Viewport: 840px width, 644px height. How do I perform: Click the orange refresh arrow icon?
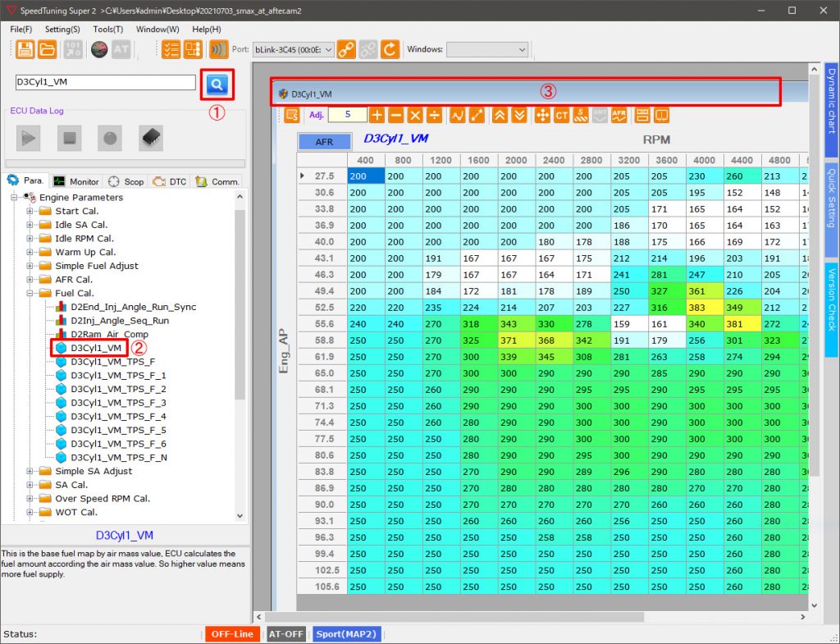(390, 49)
